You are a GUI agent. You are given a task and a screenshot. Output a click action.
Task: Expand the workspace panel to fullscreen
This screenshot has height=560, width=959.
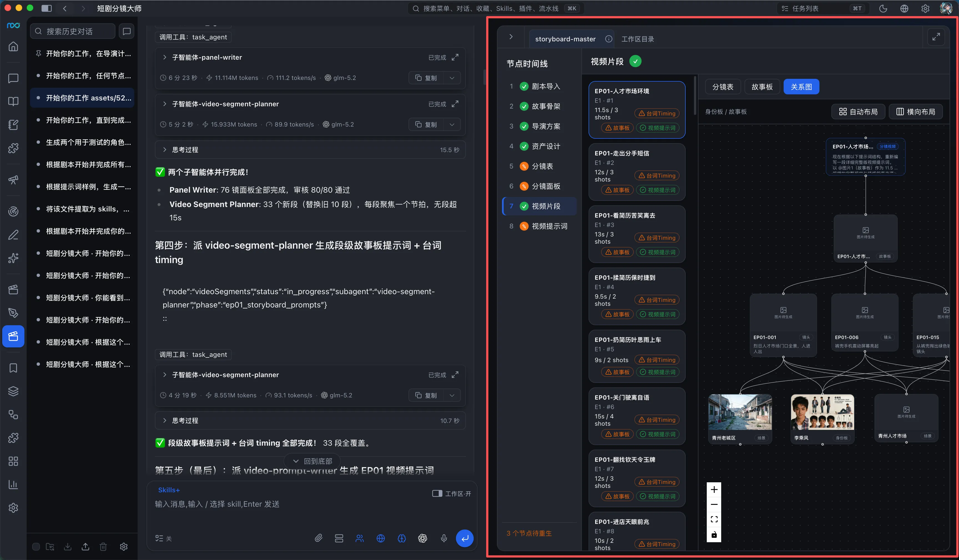pos(936,37)
